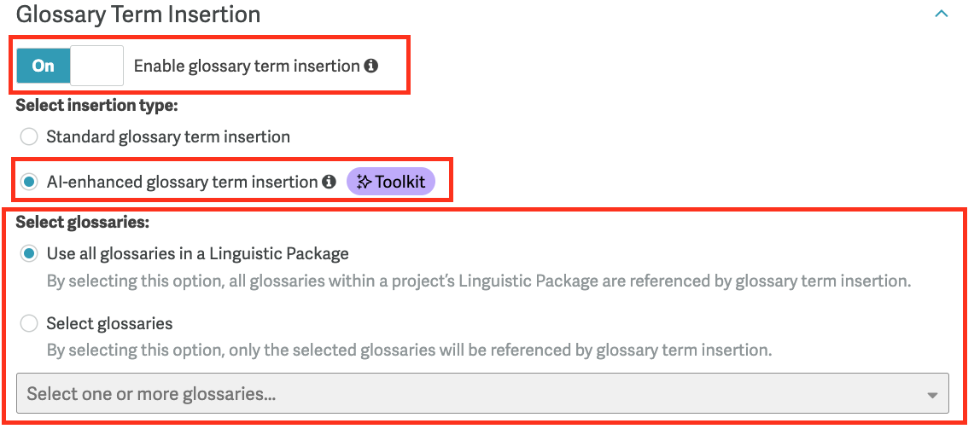980x429 pixels.
Task: Click the AI-enhanced glossary term insertion text
Action: tap(182, 182)
